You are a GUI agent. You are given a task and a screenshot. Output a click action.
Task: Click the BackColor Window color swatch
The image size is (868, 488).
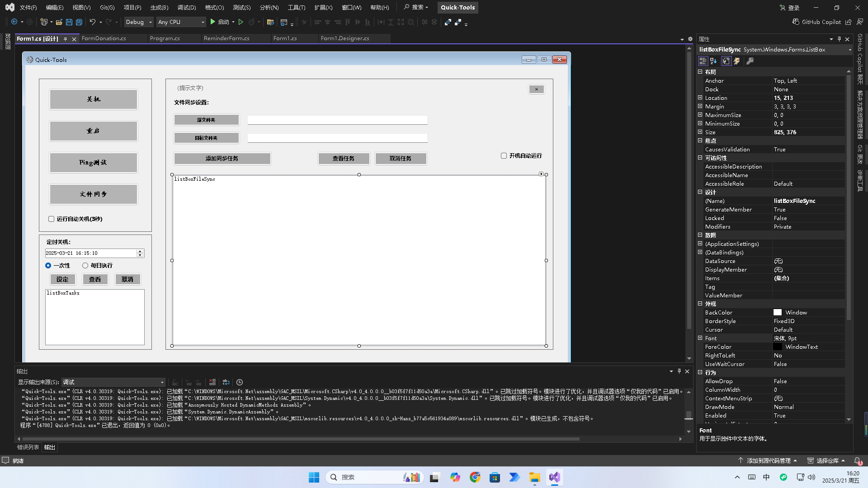tap(778, 312)
